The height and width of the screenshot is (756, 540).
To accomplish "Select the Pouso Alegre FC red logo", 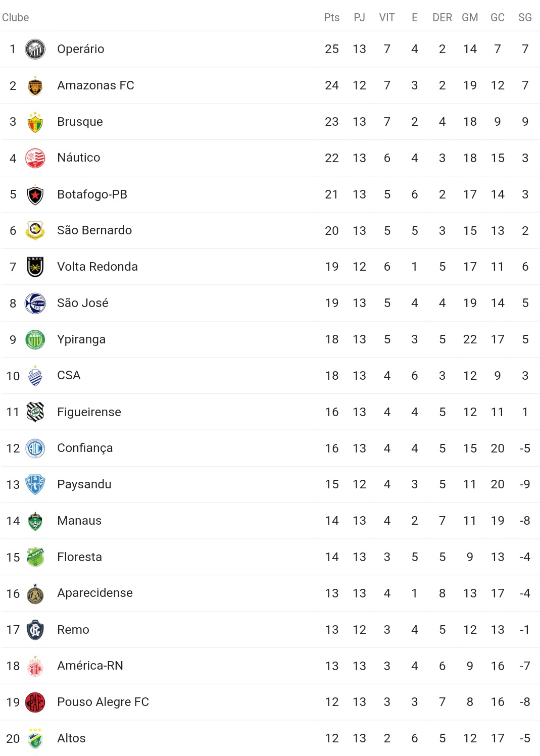I will click(x=35, y=702).
